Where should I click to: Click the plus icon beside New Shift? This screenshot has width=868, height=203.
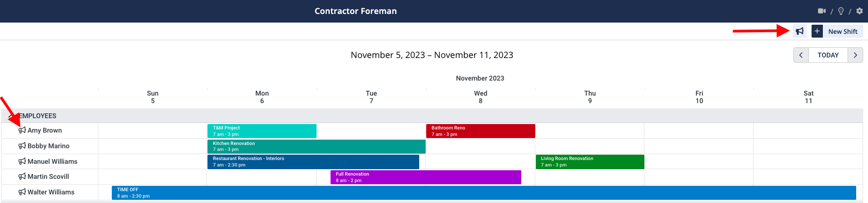[817, 31]
